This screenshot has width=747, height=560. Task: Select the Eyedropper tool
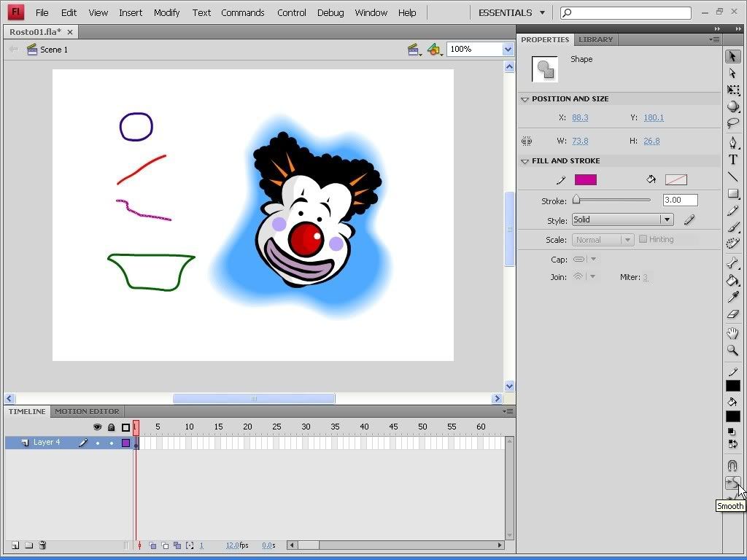click(733, 297)
